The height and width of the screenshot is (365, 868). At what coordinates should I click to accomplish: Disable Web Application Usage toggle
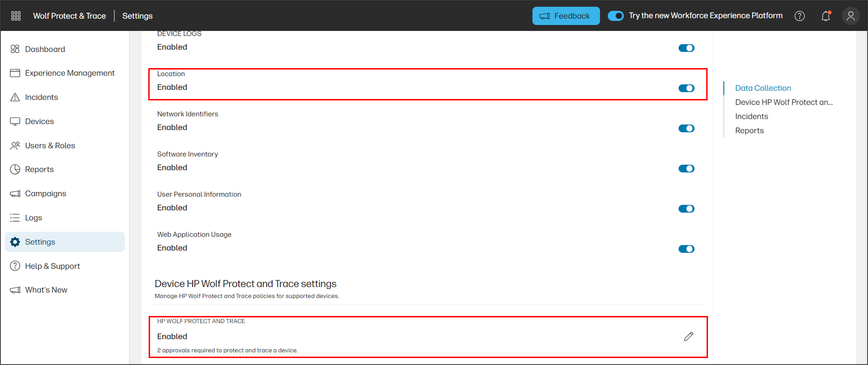click(686, 248)
